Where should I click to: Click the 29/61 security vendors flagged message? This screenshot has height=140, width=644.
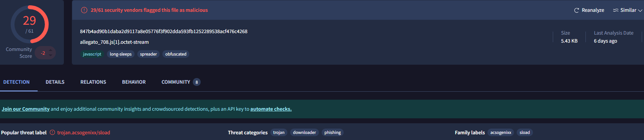(149, 10)
